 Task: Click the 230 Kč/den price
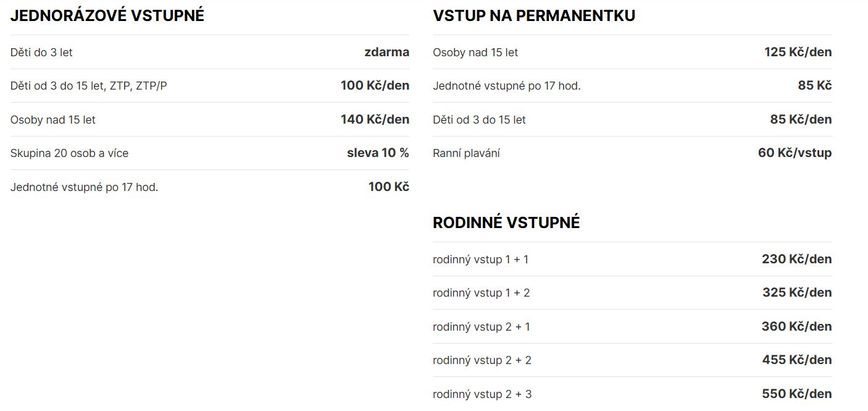tap(796, 259)
